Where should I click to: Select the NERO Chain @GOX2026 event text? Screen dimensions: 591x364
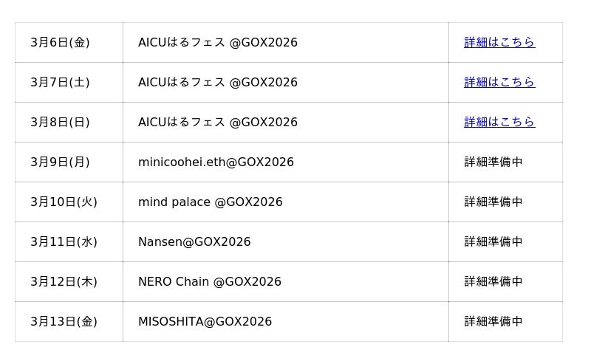pyautogui.click(x=210, y=282)
